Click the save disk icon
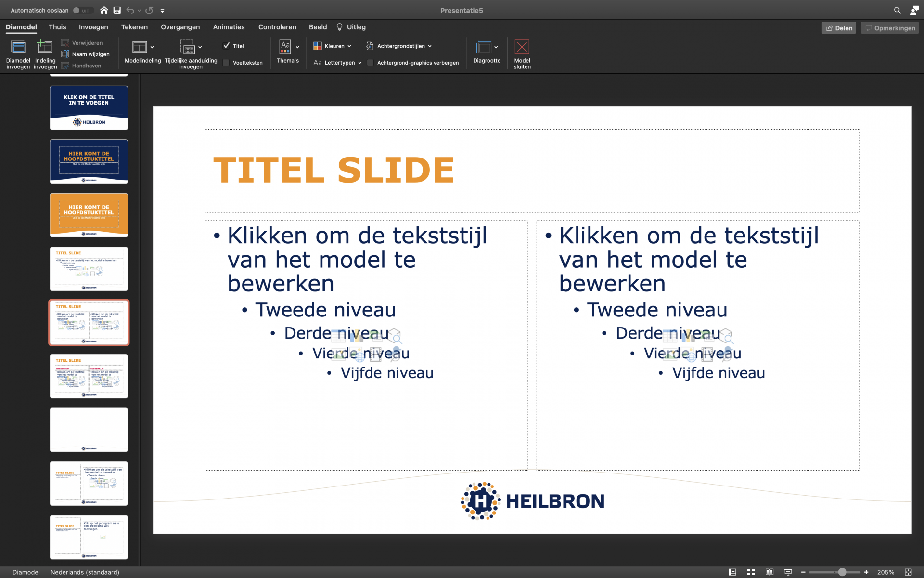Image resolution: width=924 pixels, height=578 pixels. point(117,10)
